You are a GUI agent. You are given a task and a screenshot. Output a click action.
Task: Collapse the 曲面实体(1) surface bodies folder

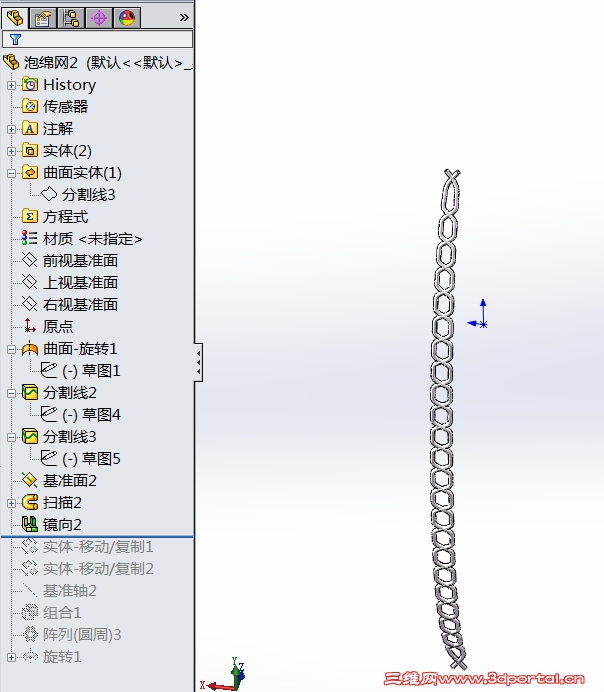(x=11, y=173)
